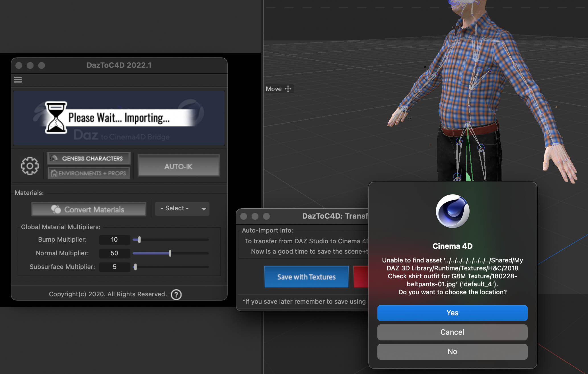588x374 pixels.
Task: Click the help question mark icon
Action: point(176,294)
